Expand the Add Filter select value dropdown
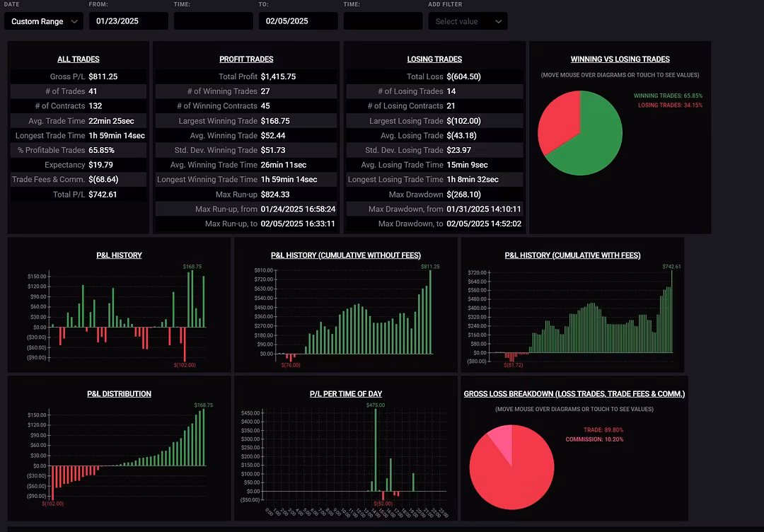 [468, 21]
